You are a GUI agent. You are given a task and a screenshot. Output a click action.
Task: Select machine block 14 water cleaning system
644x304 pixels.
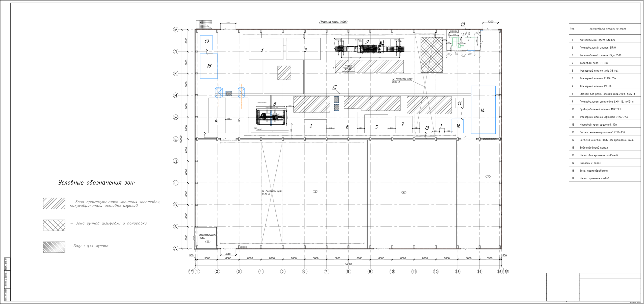(x=483, y=110)
